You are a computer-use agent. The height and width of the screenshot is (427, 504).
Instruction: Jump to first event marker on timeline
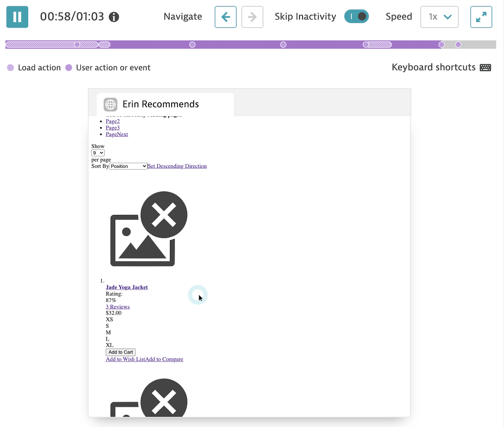click(77, 45)
